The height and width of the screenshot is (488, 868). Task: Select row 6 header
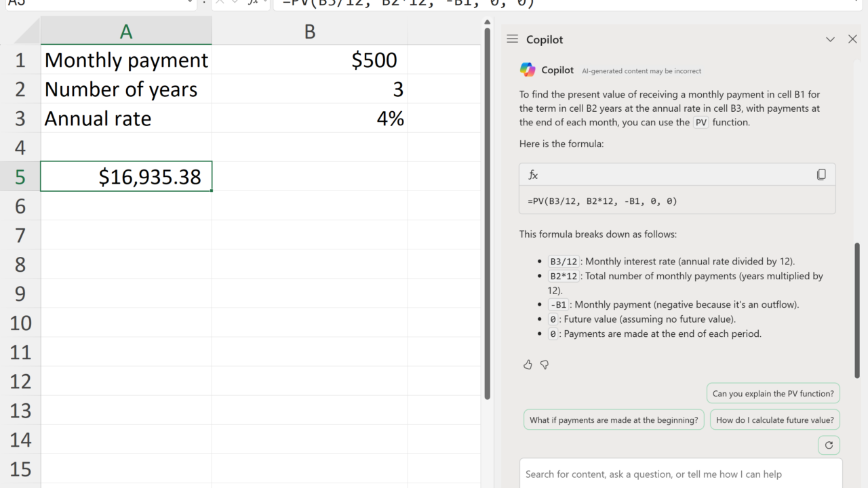(x=20, y=205)
